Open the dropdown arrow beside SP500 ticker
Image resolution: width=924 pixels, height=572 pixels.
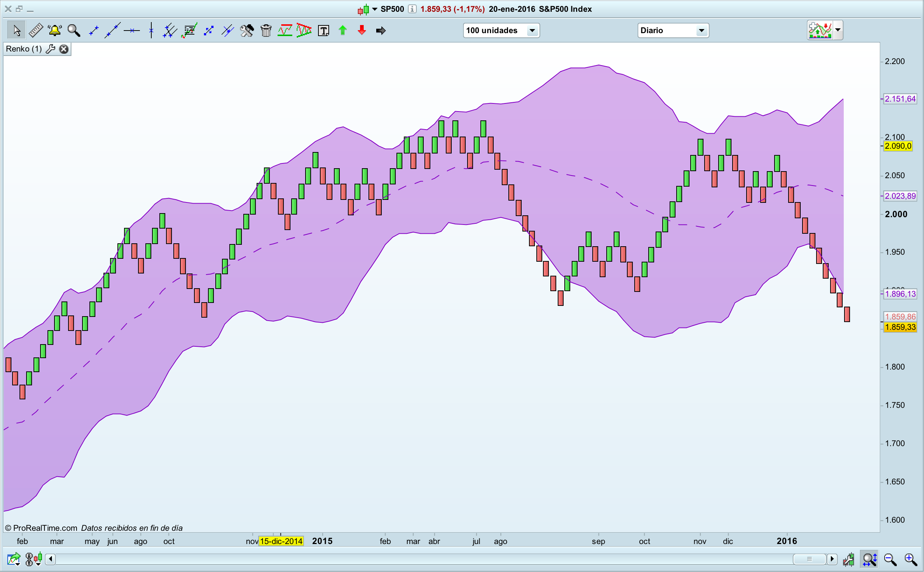click(375, 9)
